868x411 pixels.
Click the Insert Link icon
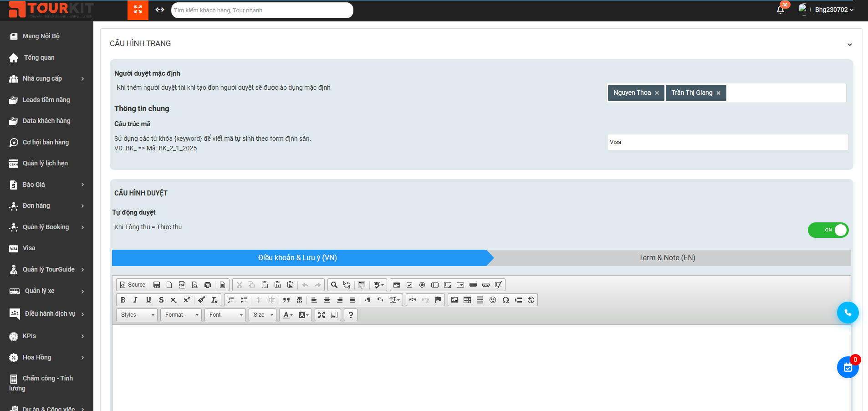click(x=413, y=300)
